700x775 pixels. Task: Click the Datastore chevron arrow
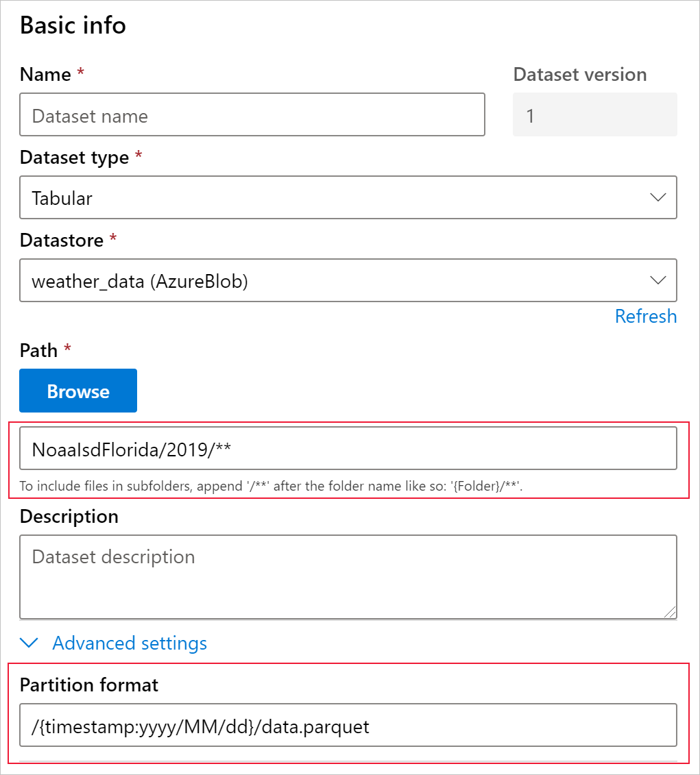[x=657, y=280]
